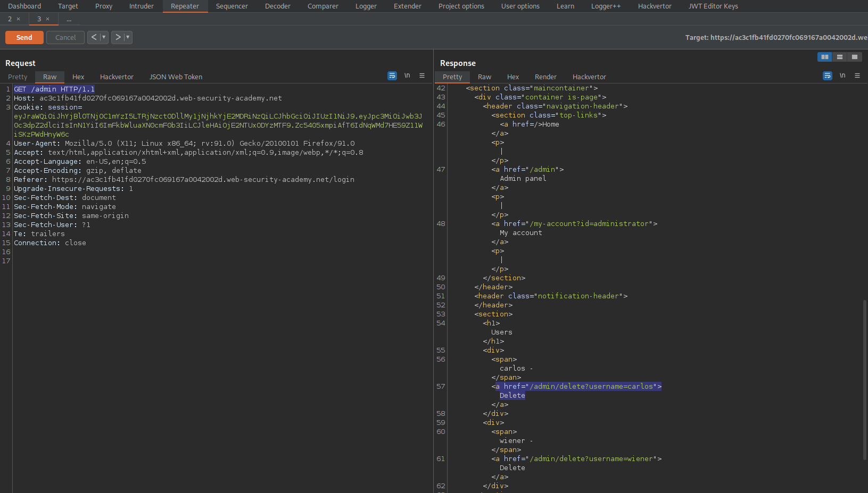Click the Connection: close header line
868x493 pixels.
[50, 243]
